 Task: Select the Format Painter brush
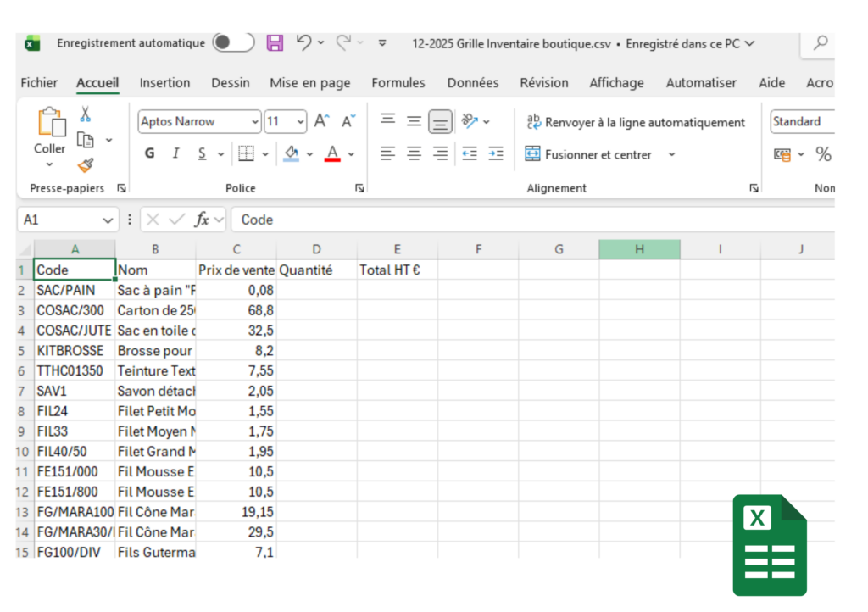pyautogui.click(x=86, y=165)
